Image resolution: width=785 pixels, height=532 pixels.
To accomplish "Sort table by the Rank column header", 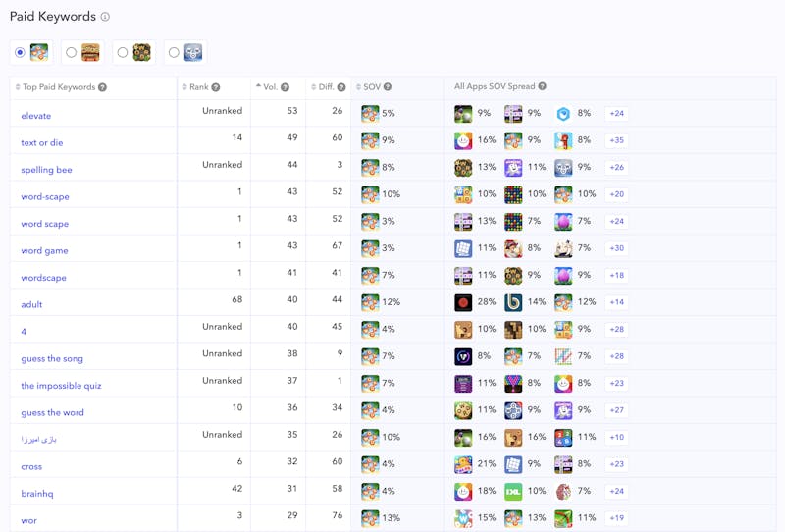I will (x=198, y=87).
